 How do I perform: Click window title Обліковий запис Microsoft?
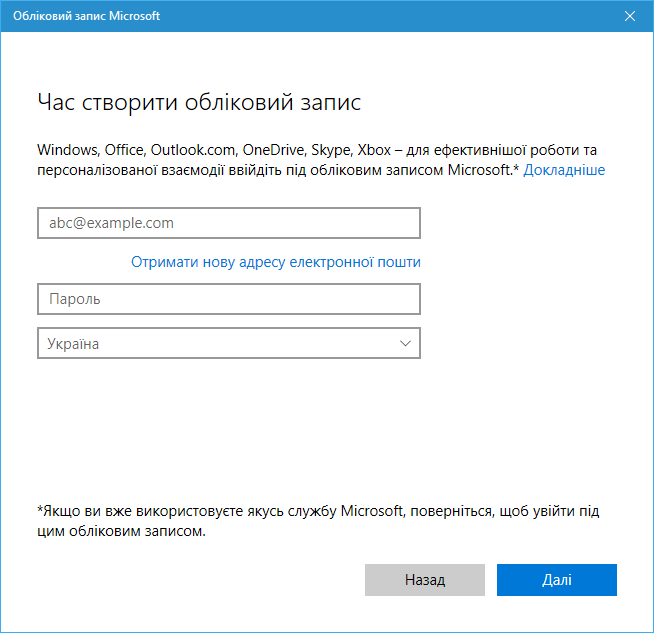[86, 16]
